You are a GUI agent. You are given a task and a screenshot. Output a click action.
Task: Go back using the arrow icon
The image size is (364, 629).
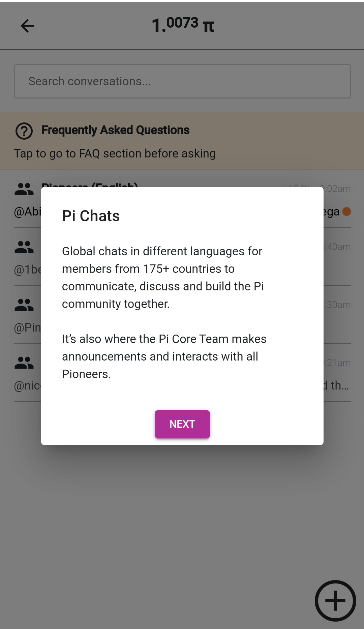[x=28, y=26]
